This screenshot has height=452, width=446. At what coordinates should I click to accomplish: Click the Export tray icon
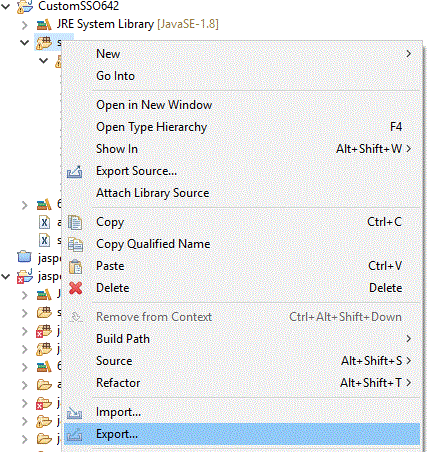click(75, 435)
